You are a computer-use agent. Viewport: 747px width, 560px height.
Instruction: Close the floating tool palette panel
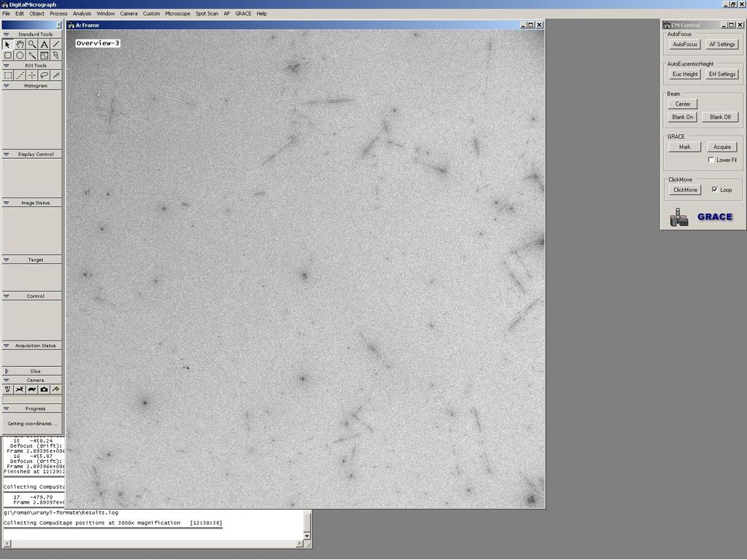coord(59,25)
